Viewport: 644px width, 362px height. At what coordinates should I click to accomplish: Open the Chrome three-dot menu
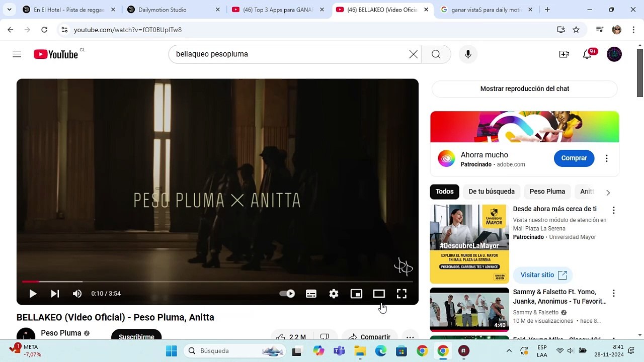click(x=633, y=30)
